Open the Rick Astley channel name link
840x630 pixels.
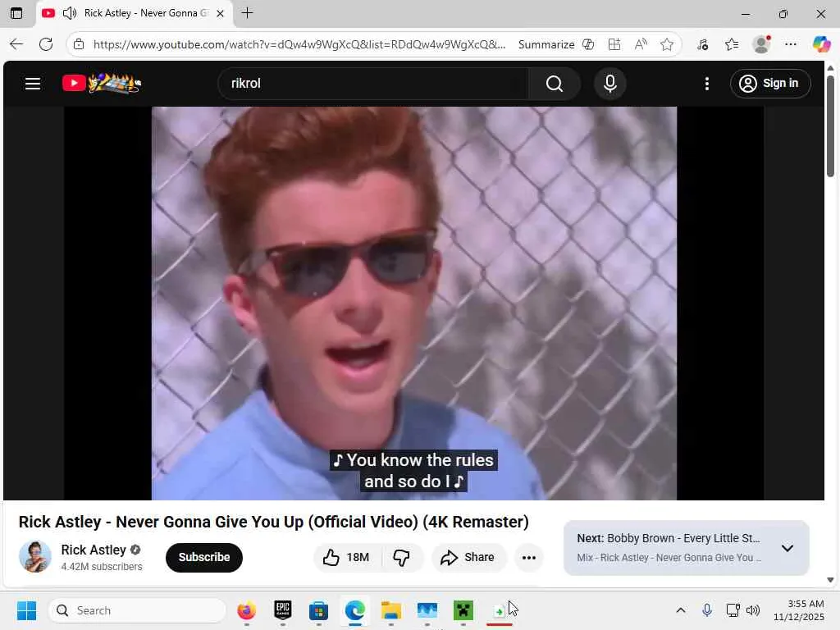pos(94,550)
